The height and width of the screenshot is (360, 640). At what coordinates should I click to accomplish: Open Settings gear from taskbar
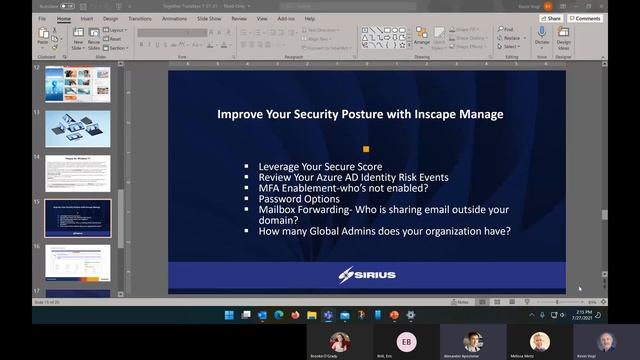point(411,315)
